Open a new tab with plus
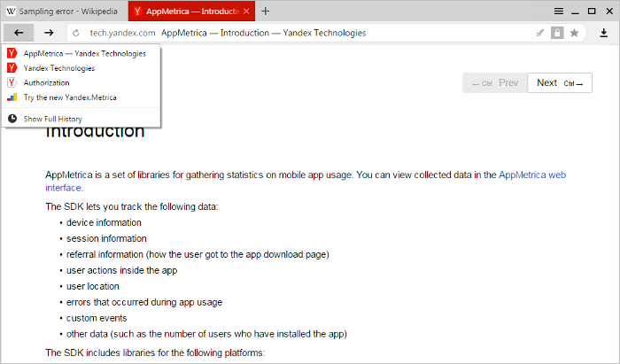 tap(266, 11)
